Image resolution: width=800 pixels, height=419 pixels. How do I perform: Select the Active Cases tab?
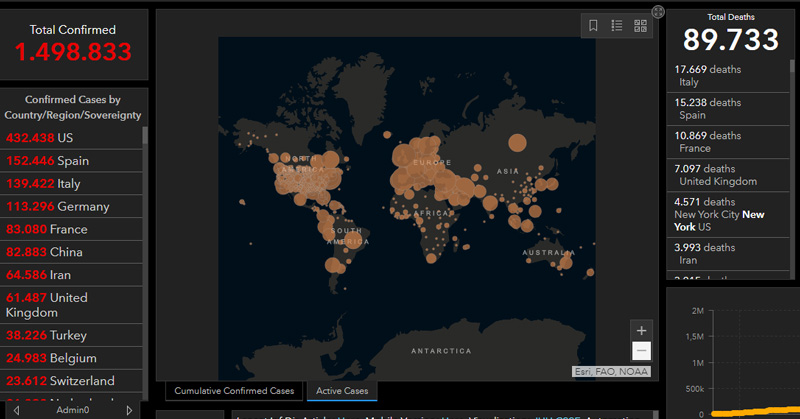tap(342, 391)
